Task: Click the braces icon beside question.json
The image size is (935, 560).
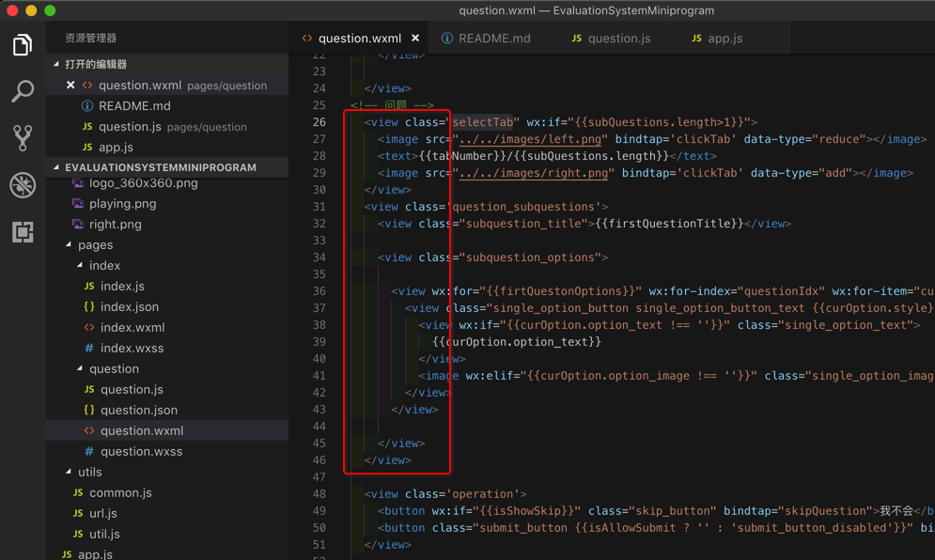Action: pyautogui.click(x=89, y=411)
